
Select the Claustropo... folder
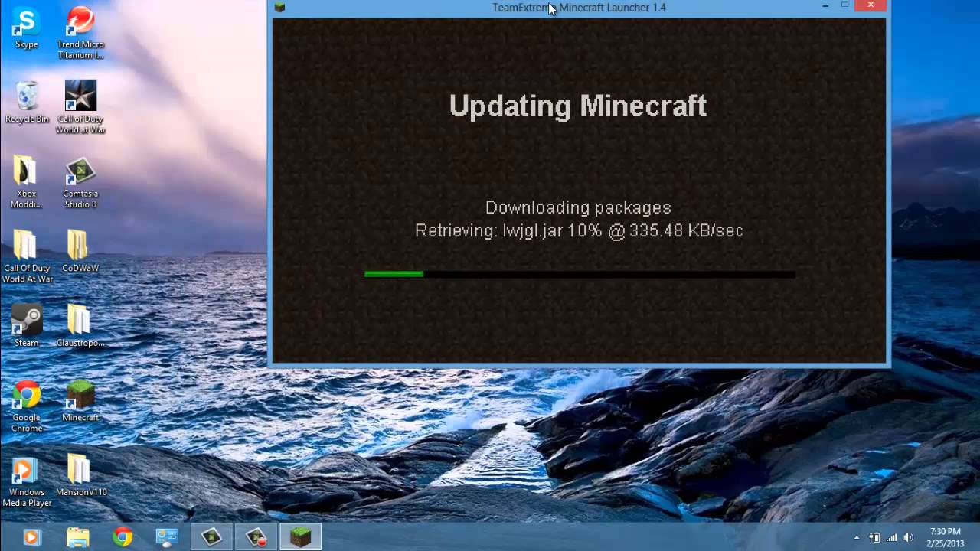tap(80, 326)
